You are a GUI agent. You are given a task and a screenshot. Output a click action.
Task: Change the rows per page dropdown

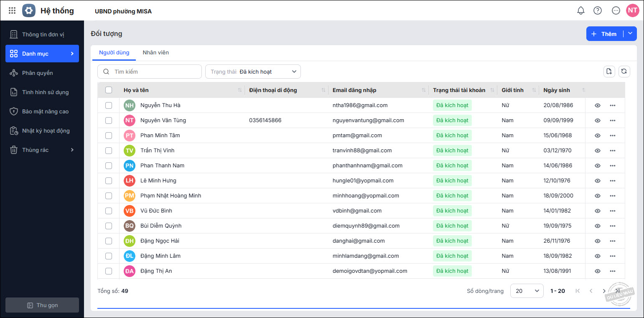click(527, 291)
